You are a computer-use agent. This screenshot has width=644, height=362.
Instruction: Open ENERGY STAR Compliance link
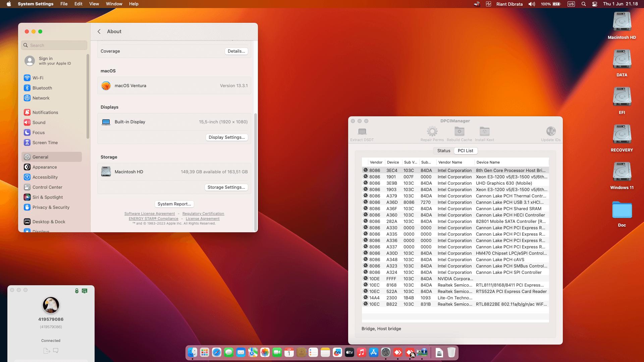pyautogui.click(x=154, y=219)
